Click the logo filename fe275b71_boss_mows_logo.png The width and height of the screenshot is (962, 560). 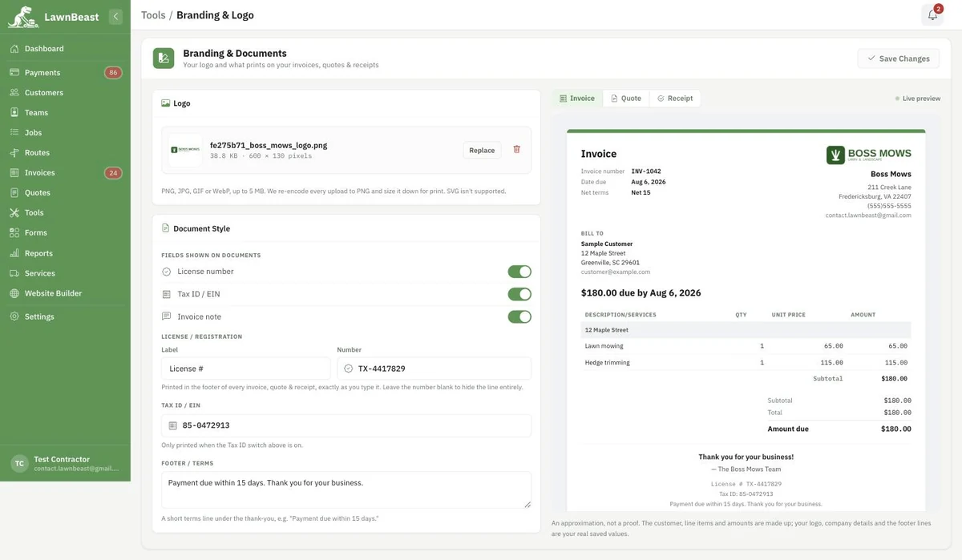click(x=269, y=146)
